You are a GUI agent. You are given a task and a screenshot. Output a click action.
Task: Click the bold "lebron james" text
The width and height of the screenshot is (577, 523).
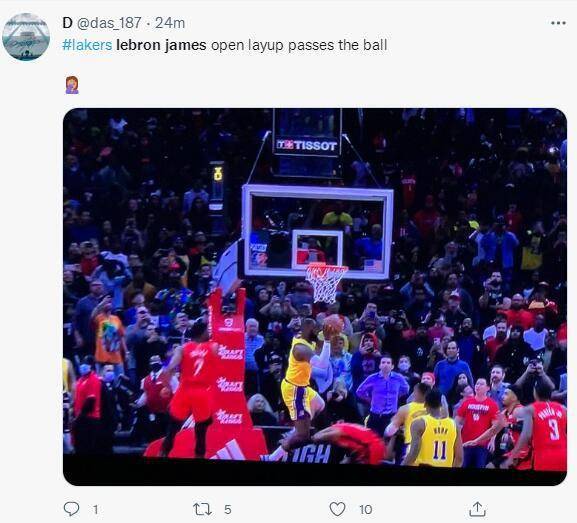161,45
